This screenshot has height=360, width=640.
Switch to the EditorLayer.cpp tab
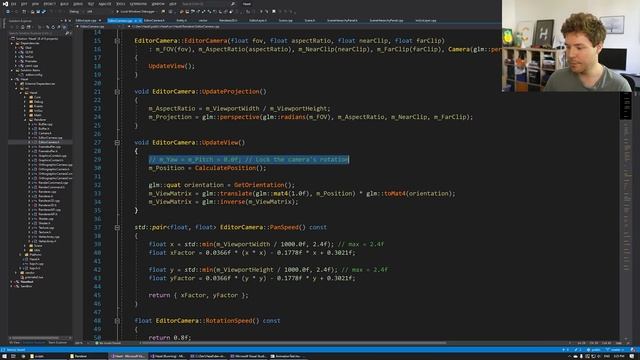pos(86,20)
